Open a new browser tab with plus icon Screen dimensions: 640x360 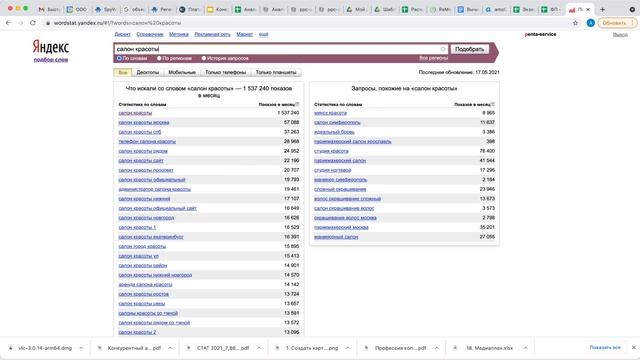tap(602, 9)
